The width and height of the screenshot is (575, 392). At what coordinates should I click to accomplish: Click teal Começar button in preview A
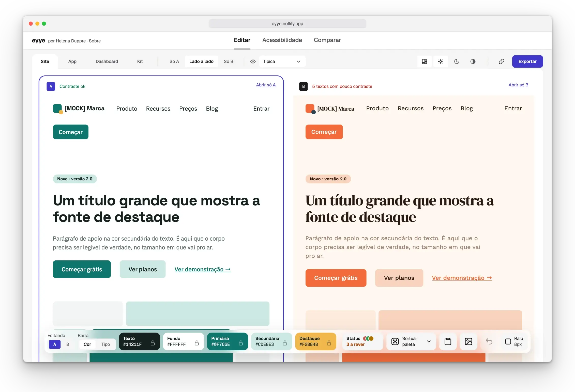coord(71,132)
